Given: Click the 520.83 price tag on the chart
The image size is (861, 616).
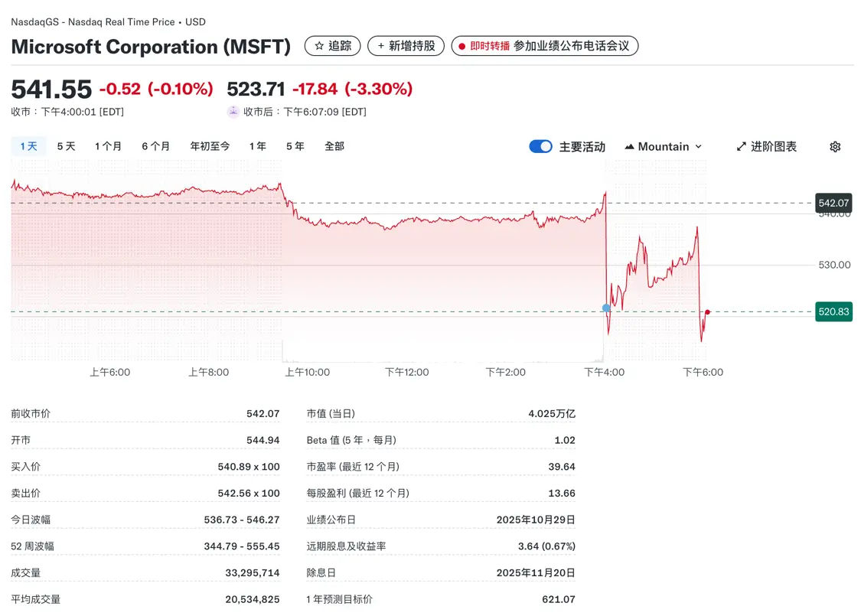Looking at the screenshot, I should 833,311.
